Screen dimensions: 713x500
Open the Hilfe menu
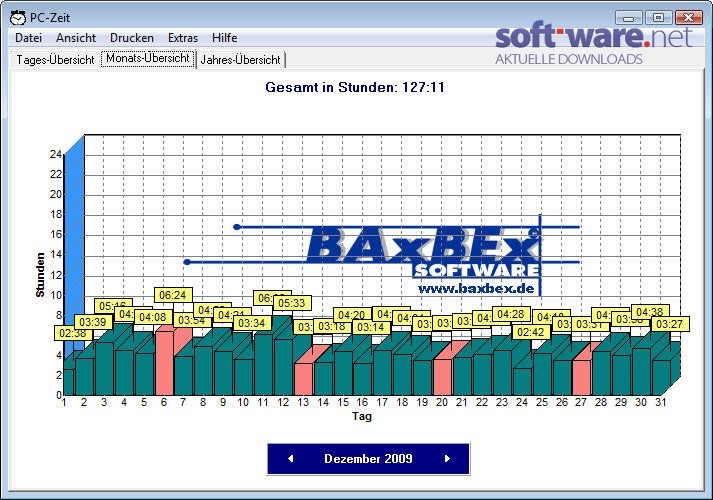coord(224,38)
